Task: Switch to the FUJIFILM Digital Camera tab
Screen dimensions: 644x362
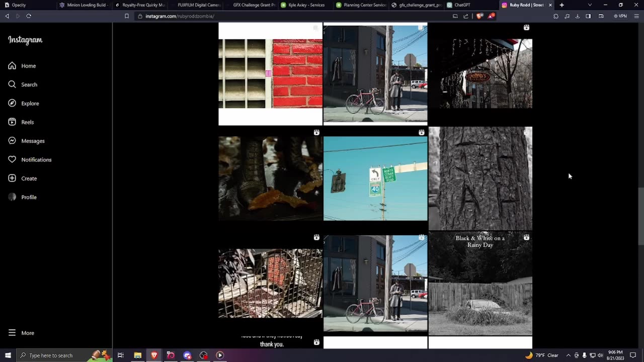Action: tap(195, 5)
